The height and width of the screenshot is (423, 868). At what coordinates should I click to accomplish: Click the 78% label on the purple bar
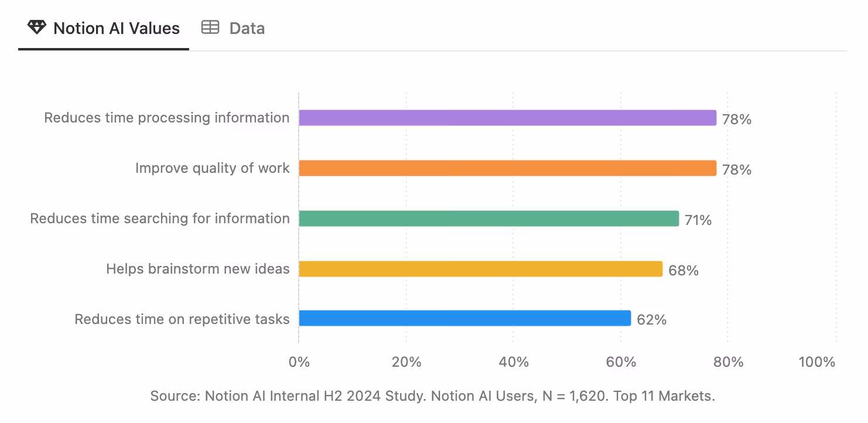(x=737, y=119)
